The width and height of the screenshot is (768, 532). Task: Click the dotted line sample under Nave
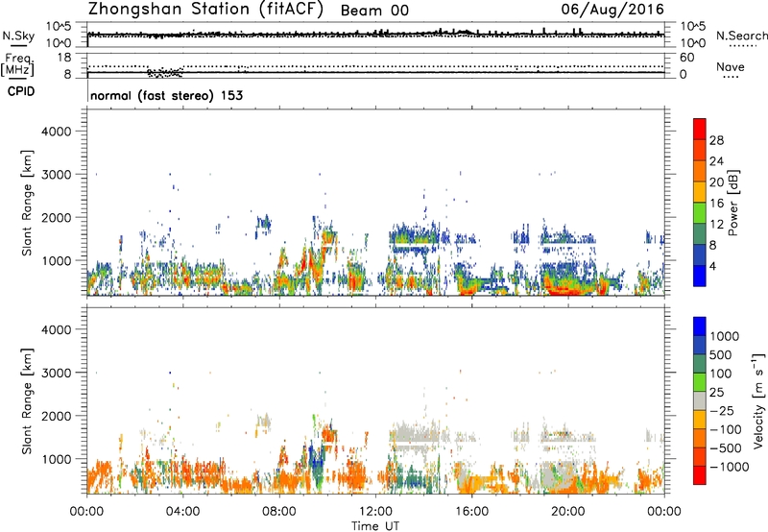(x=731, y=77)
